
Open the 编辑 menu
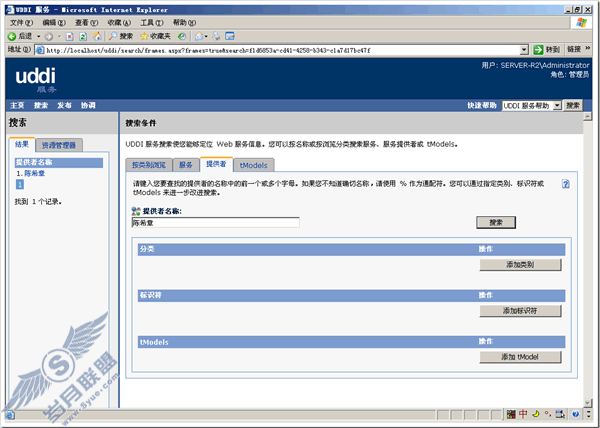click(x=54, y=23)
